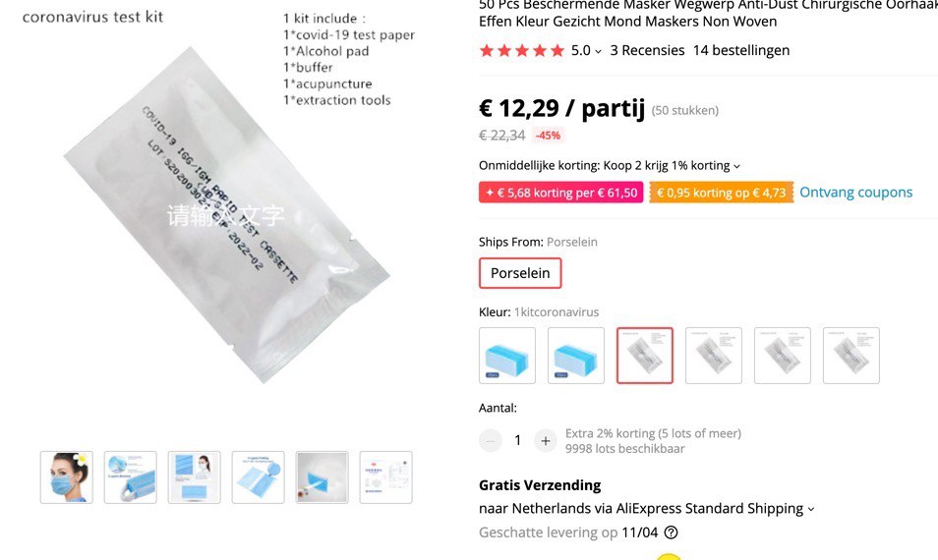Open the 3 Recensies reviews link
The width and height of the screenshot is (938, 560).
(647, 50)
